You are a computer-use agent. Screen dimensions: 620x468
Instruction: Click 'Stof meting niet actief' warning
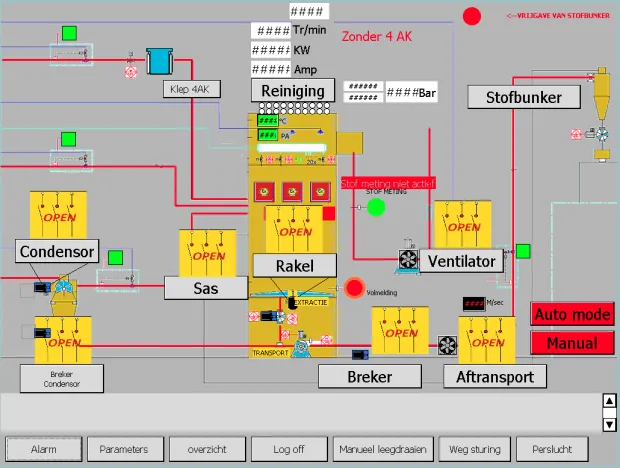click(388, 183)
